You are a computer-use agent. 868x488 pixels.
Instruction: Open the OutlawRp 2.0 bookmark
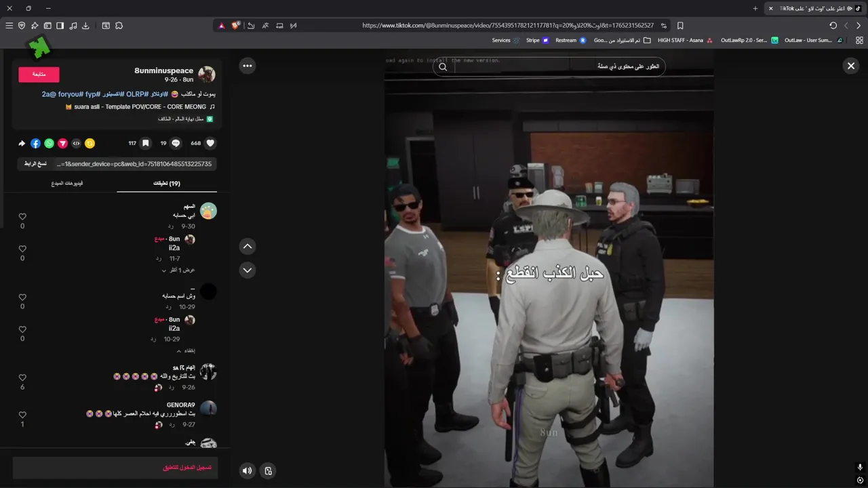[x=749, y=40]
